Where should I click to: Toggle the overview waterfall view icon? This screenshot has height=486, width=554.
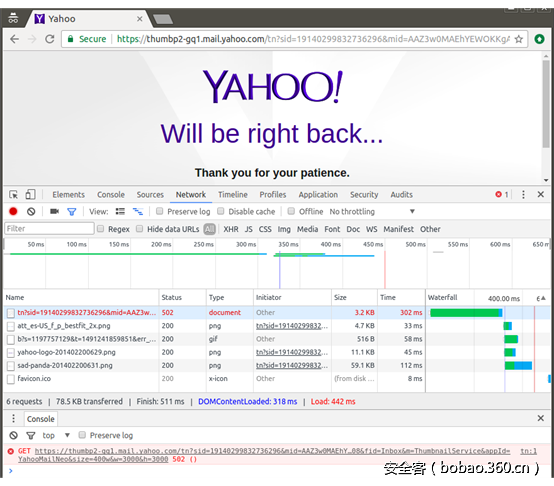(x=138, y=212)
